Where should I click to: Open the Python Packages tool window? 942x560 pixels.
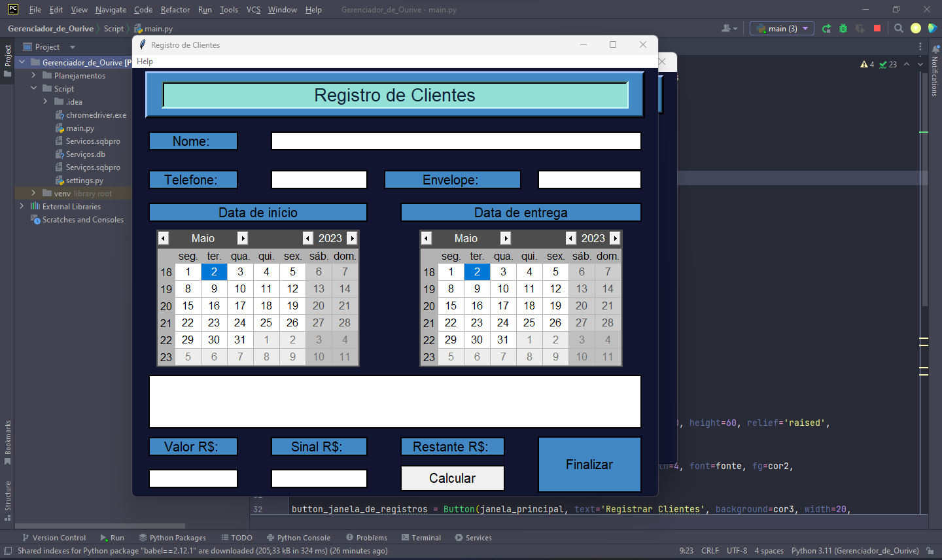coord(172,537)
